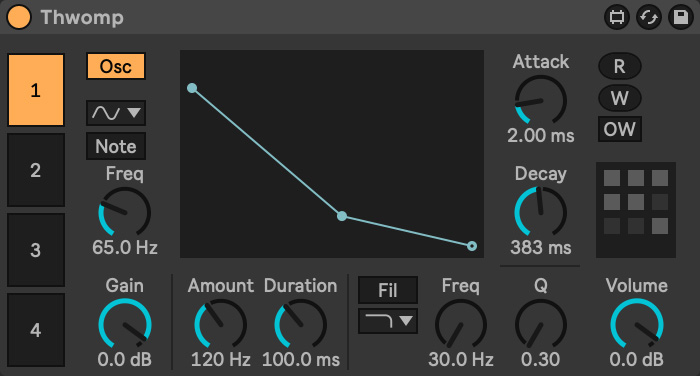Click the sine waveform icon

tap(106, 113)
